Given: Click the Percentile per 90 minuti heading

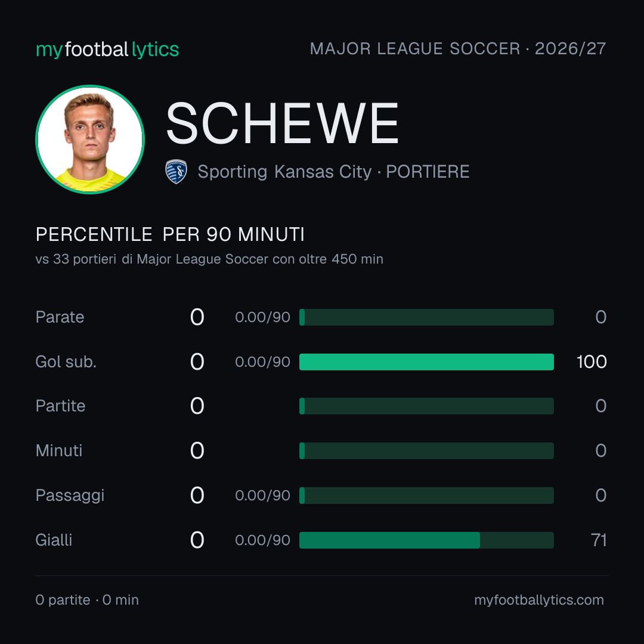Looking at the screenshot, I should (x=170, y=234).
